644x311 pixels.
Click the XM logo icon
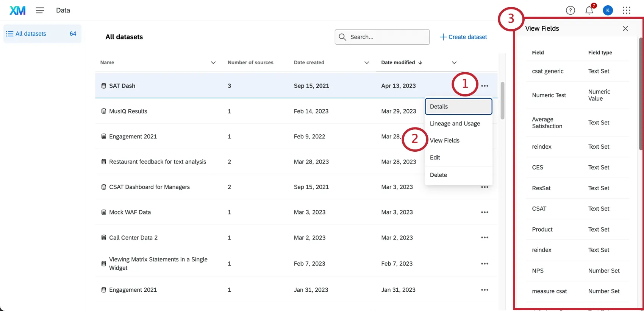pos(17,10)
